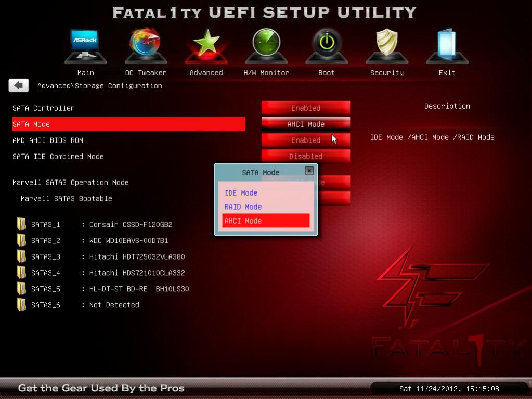Select Marvell SATA3 Bootable label

(x=66, y=199)
